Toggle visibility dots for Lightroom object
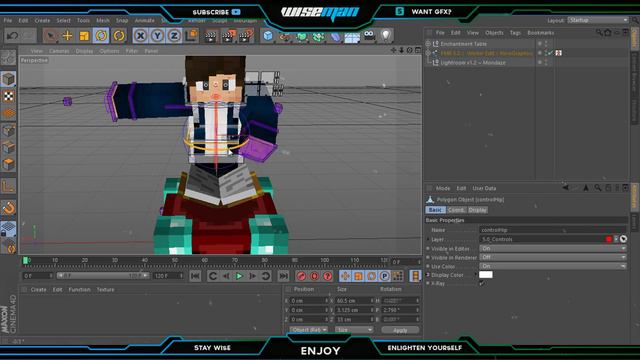 pos(546,62)
